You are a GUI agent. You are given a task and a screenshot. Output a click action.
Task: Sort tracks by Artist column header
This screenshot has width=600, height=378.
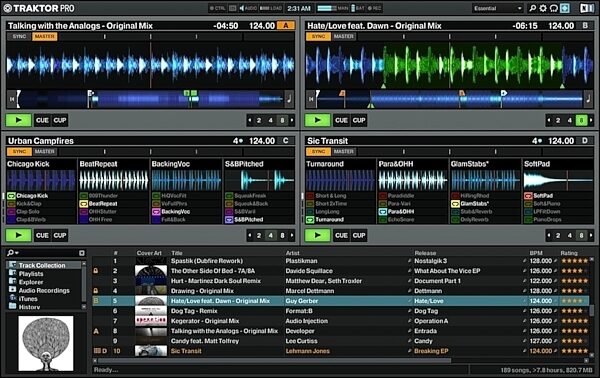click(293, 253)
